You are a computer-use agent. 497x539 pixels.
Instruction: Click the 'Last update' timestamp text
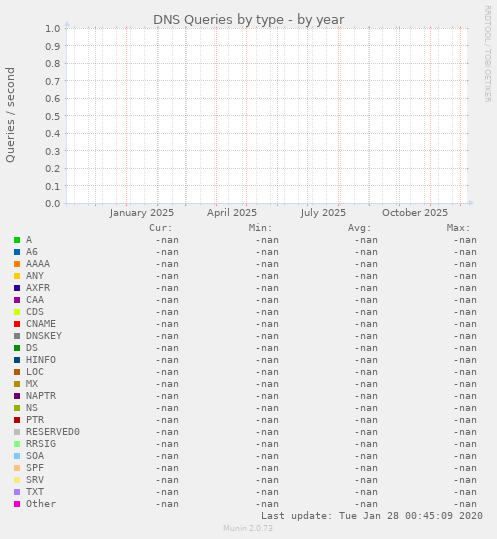pos(372,516)
